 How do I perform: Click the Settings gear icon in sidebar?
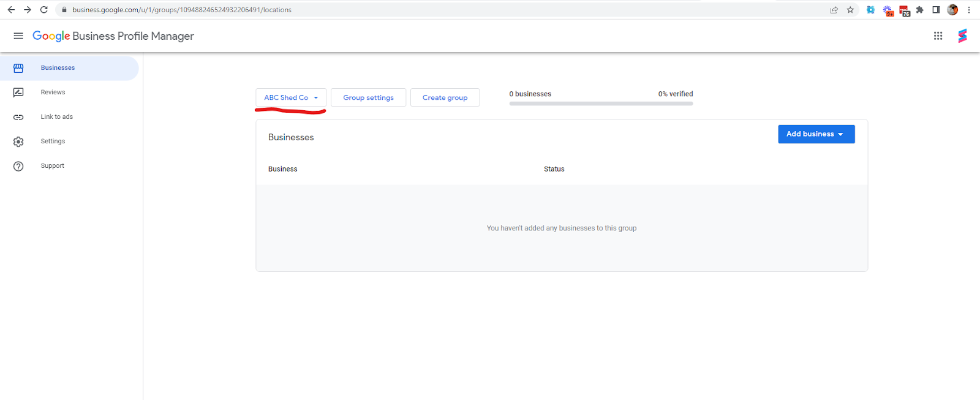[x=18, y=142]
